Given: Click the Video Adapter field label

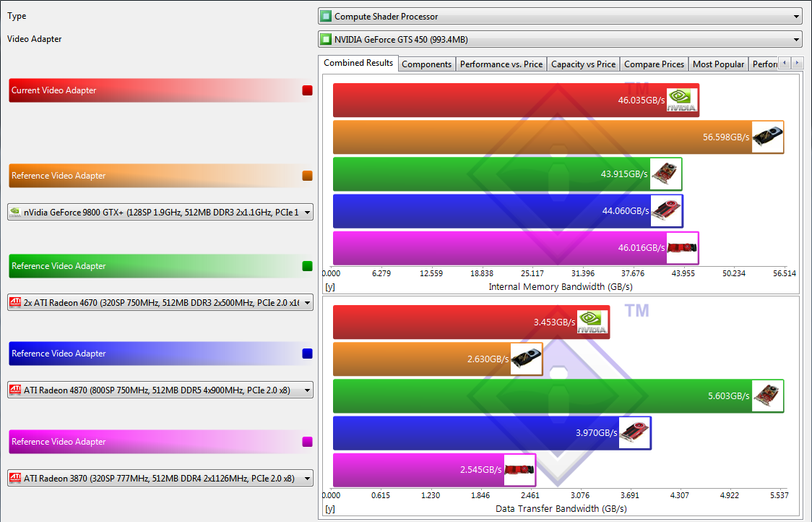Looking at the screenshot, I should tap(34, 39).
